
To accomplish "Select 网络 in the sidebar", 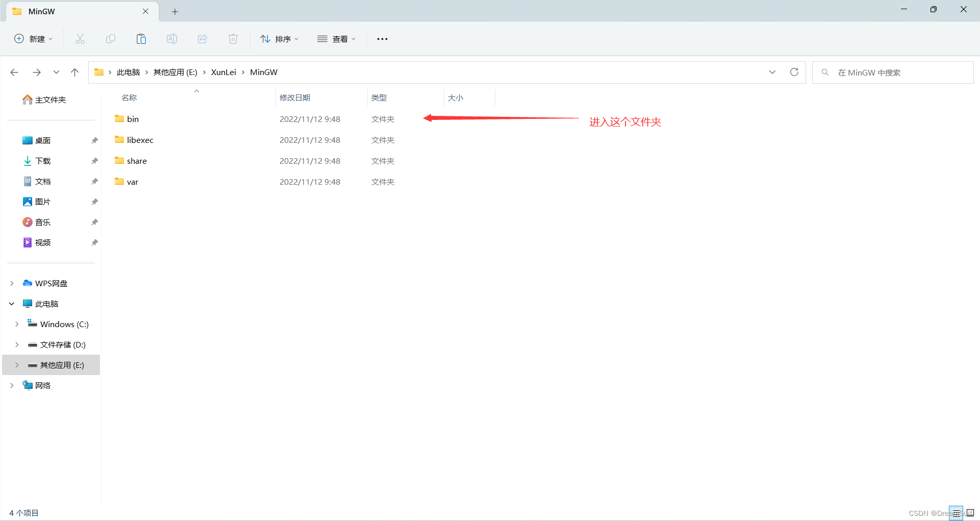I will (37, 385).
